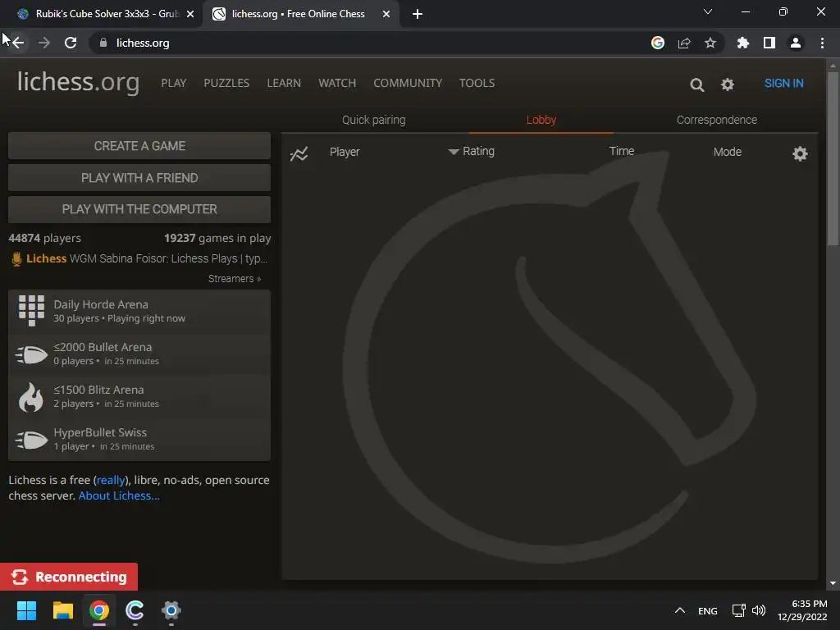Open the TOOLS menu
The width and height of the screenshot is (840, 630).
pos(477,83)
